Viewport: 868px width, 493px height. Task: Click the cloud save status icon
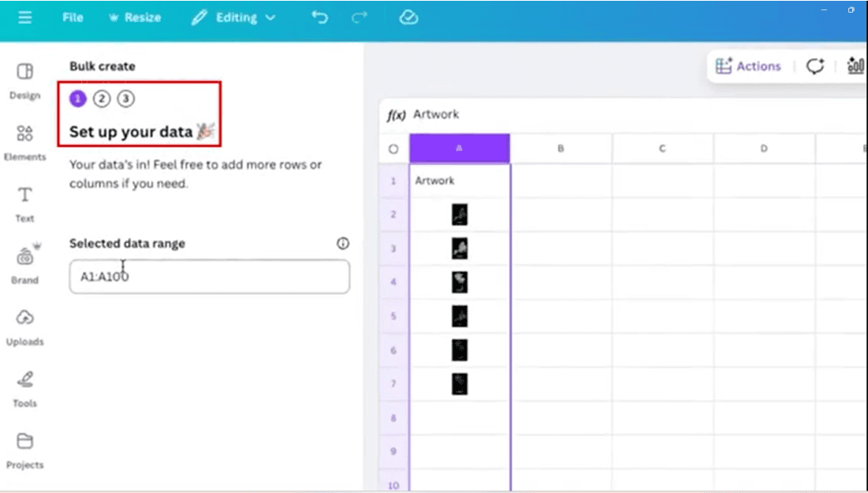pyautogui.click(x=408, y=17)
